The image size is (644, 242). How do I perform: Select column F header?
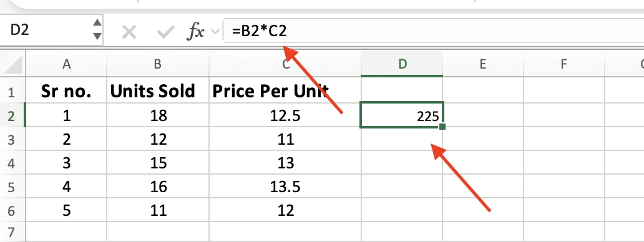(x=564, y=64)
